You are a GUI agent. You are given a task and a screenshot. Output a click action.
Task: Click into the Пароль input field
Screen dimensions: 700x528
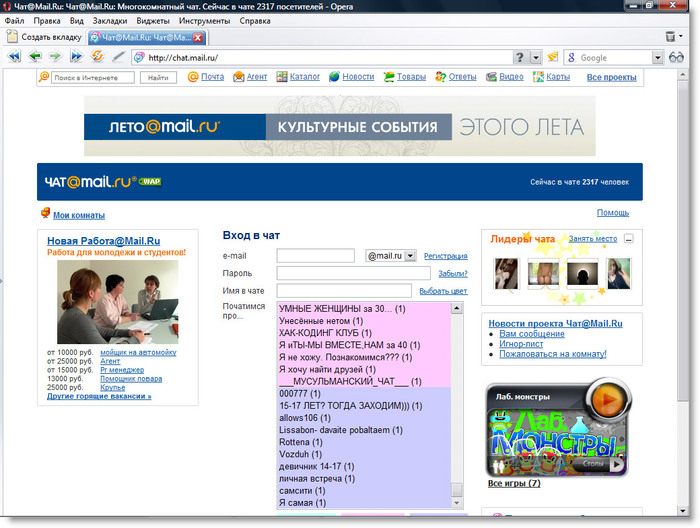[x=353, y=273]
